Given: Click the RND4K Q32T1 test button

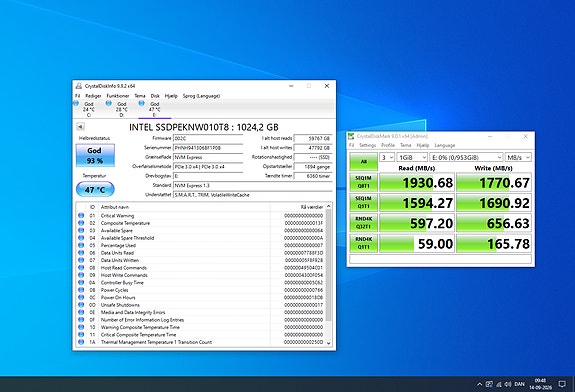Looking at the screenshot, I should [363, 223].
